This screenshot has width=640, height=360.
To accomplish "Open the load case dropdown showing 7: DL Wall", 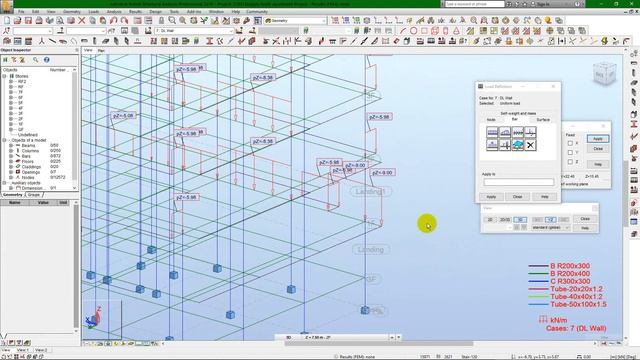I will (x=194, y=31).
